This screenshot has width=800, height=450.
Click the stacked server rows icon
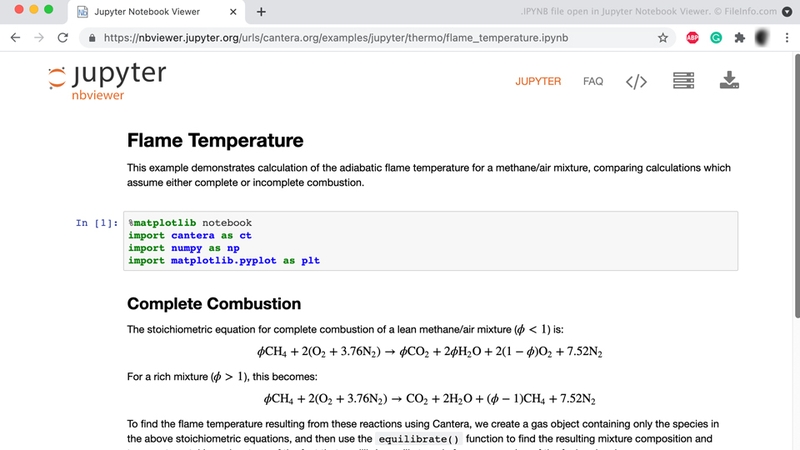(683, 81)
